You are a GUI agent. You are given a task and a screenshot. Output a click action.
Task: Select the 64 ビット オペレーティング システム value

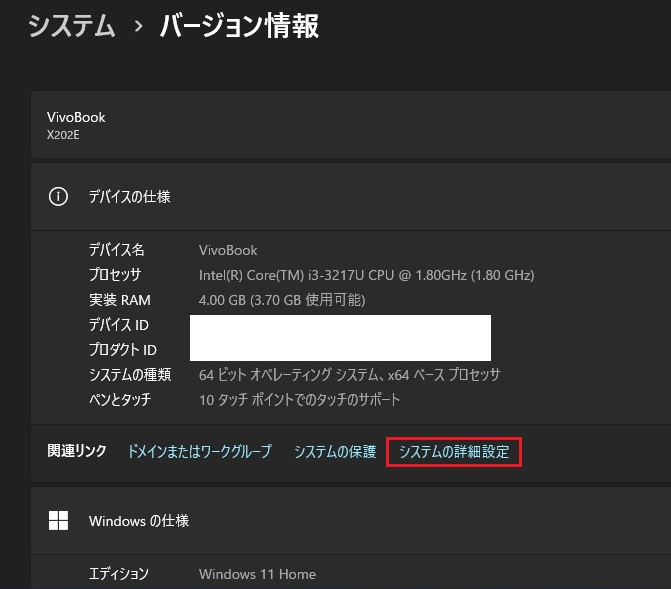tap(350, 375)
